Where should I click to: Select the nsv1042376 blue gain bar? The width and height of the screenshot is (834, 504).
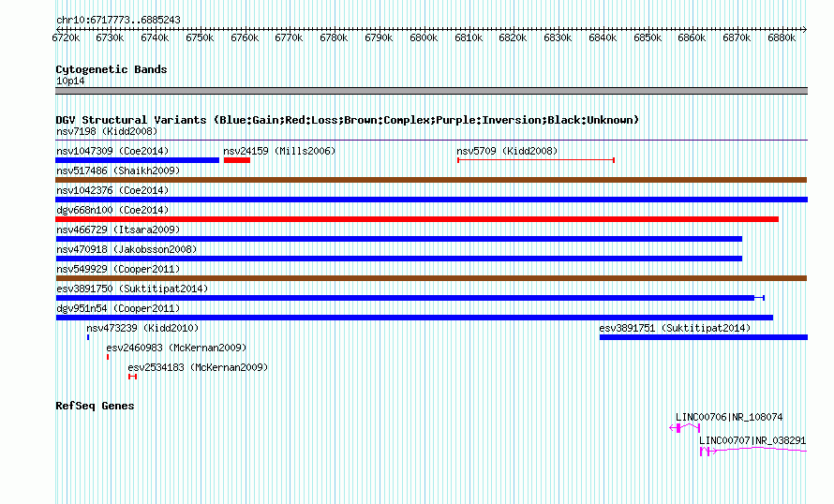click(432, 200)
